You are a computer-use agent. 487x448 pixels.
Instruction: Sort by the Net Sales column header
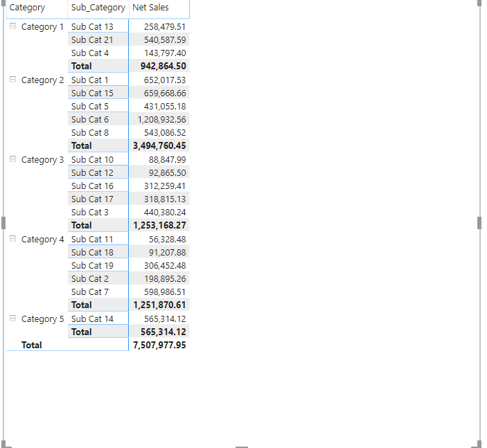[x=150, y=8]
